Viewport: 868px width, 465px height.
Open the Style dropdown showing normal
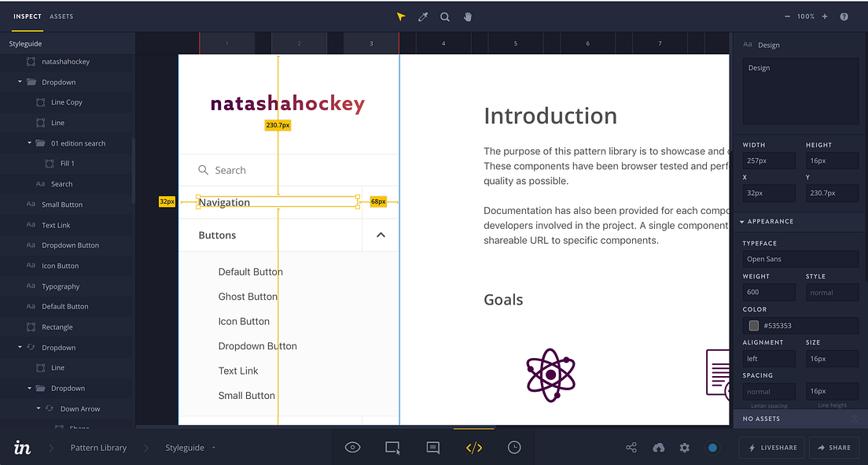832,292
